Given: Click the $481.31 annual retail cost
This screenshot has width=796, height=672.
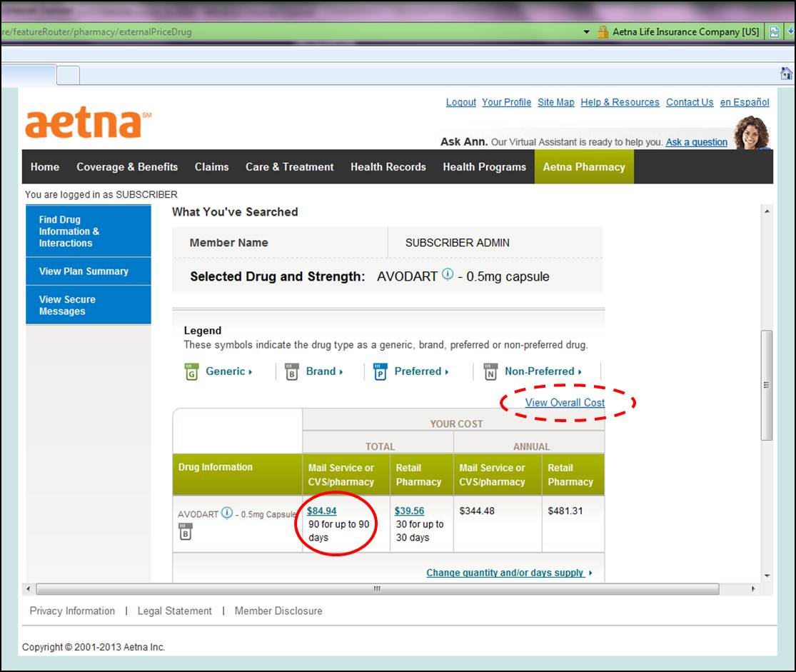Looking at the screenshot, I should (565, 511).
